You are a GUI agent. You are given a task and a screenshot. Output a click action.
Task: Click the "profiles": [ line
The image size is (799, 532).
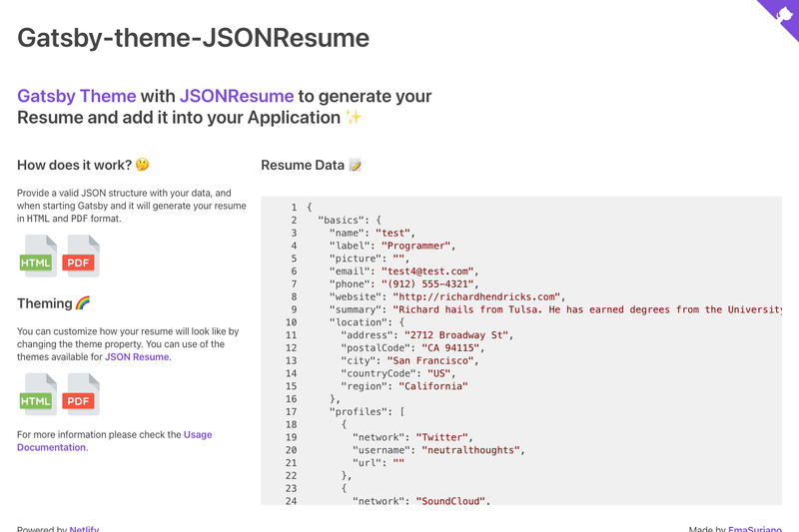coord(367,411)
